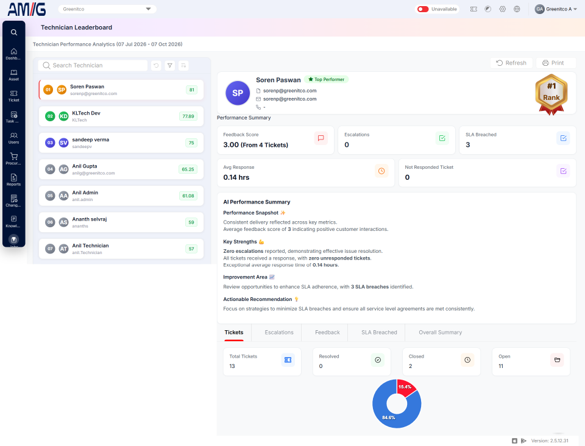Switch to the Escalations tab

coord(279,332)
